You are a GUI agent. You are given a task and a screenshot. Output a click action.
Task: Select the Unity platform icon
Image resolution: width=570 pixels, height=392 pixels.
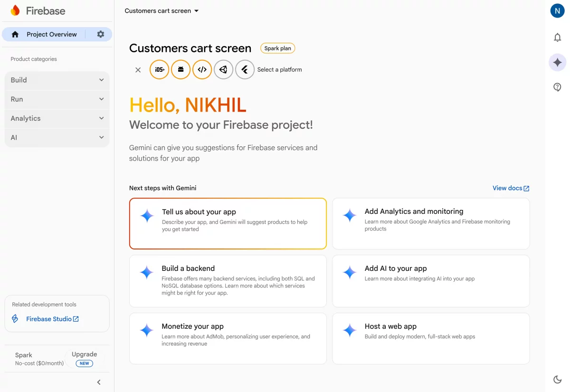point(224,69)
